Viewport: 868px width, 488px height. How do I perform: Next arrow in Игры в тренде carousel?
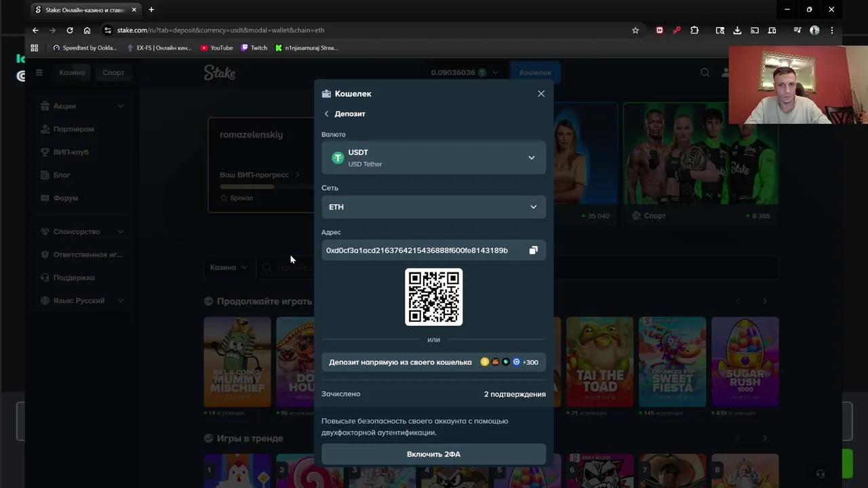point(765,439)
